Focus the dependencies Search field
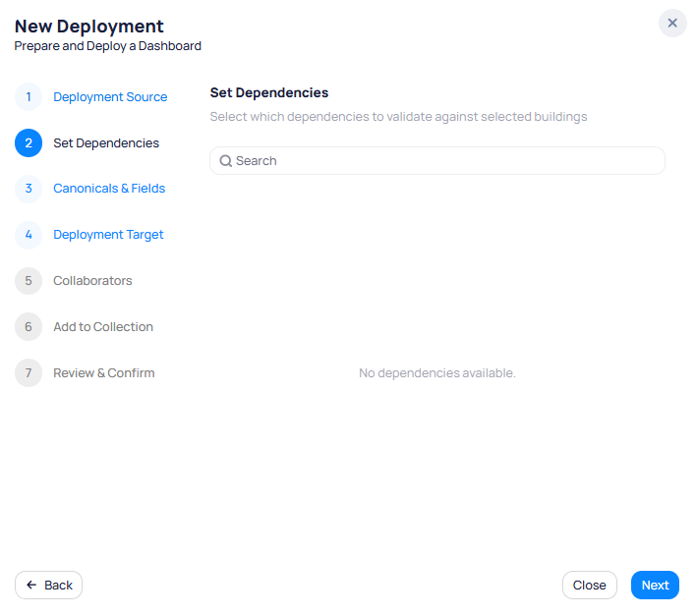This screenshot has width=696, height=616. pos(442,161)
